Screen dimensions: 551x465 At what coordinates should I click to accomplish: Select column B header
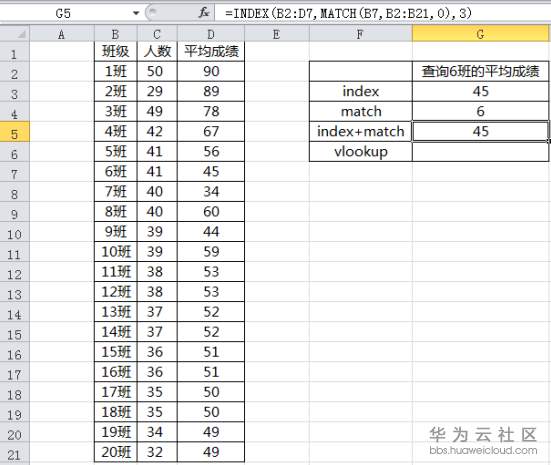click(115, 34)
